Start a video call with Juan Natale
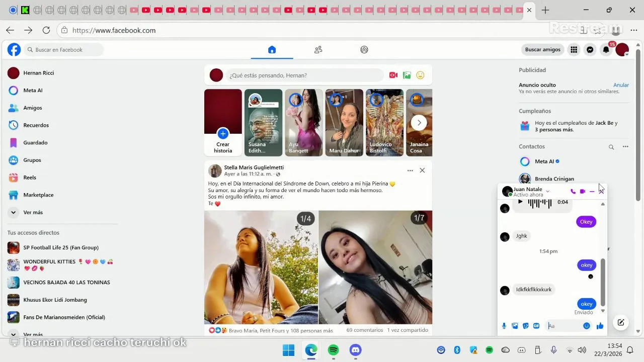This screenshot has height=362, width=644. click(x=583, y=192)
